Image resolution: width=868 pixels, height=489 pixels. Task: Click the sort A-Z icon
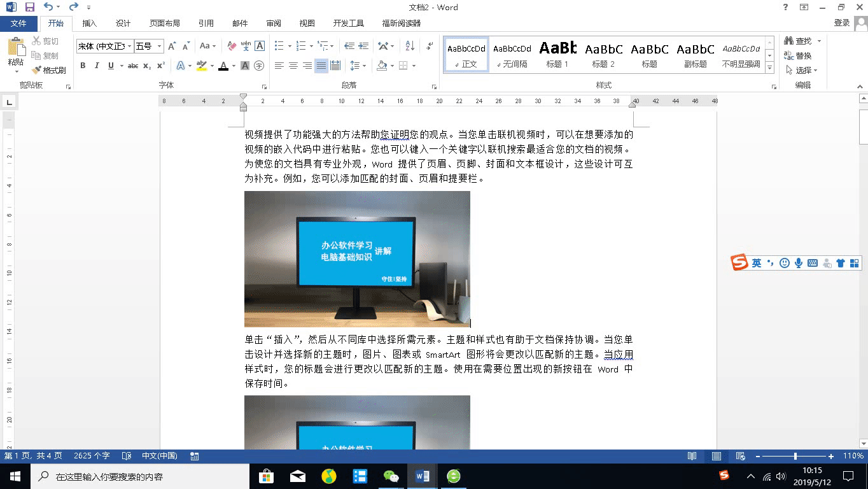410,46
